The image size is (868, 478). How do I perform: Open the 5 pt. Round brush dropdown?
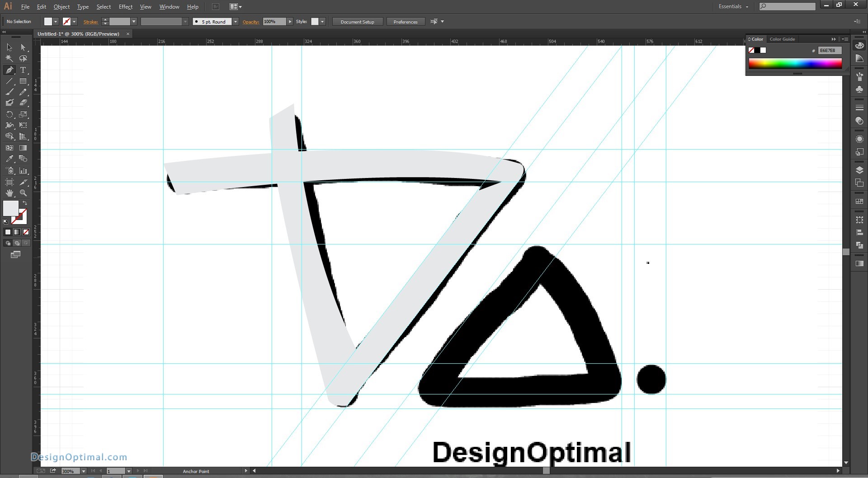tap(236, 22)
